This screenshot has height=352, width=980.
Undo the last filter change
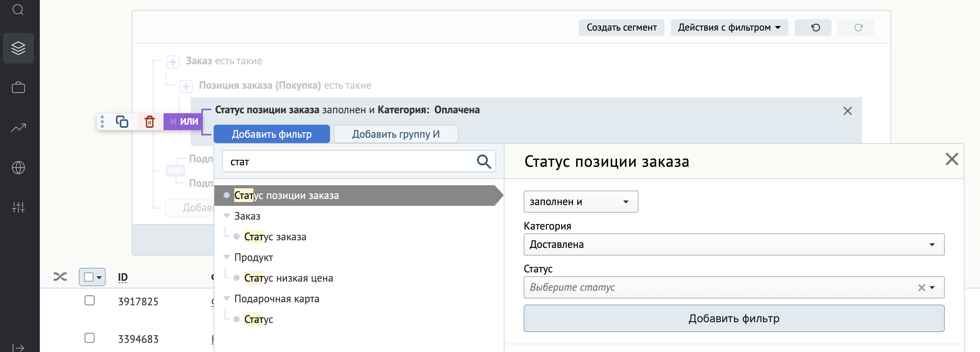pos(813,28)
